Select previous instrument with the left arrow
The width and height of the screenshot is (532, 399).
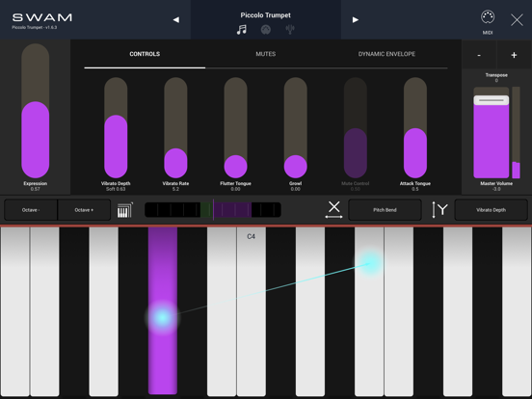click(176, 19)
